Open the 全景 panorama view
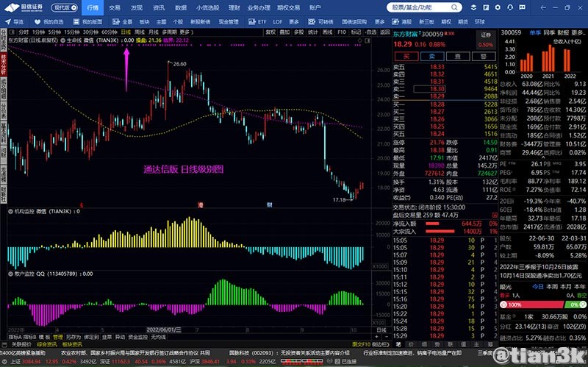The width and height of the screenshot is (588, 367). tap(123, 22)
